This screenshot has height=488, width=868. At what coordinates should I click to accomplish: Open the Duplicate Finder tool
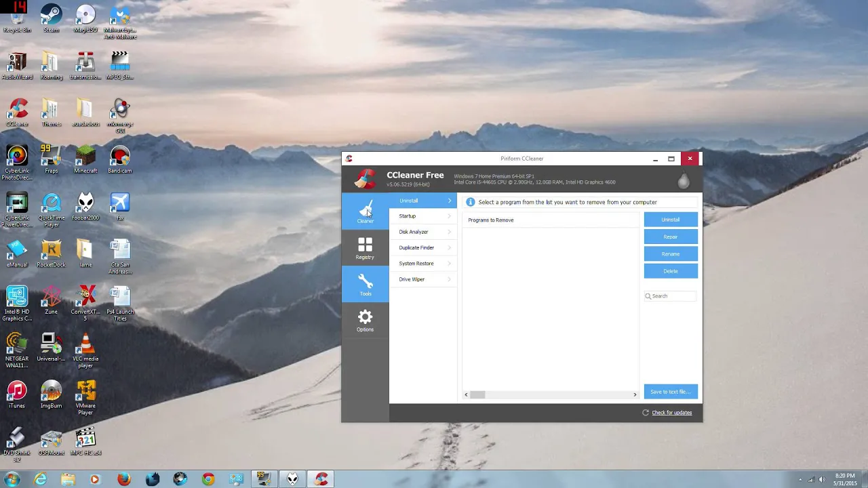tap(423, 247)
